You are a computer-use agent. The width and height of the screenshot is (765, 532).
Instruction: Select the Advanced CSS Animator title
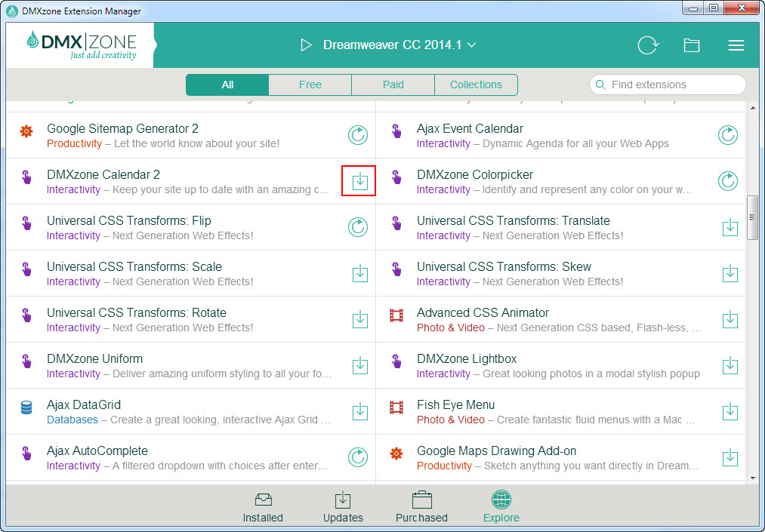point(483,312)
